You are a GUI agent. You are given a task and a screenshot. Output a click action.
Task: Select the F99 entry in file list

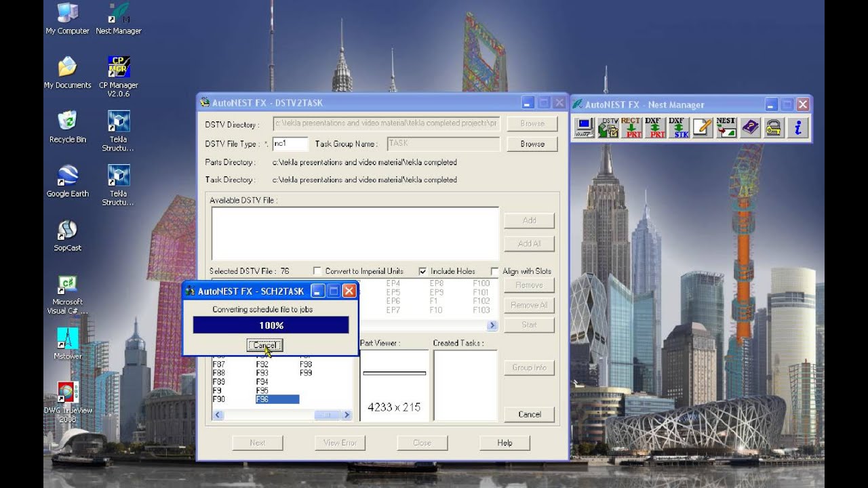point(306,373)
